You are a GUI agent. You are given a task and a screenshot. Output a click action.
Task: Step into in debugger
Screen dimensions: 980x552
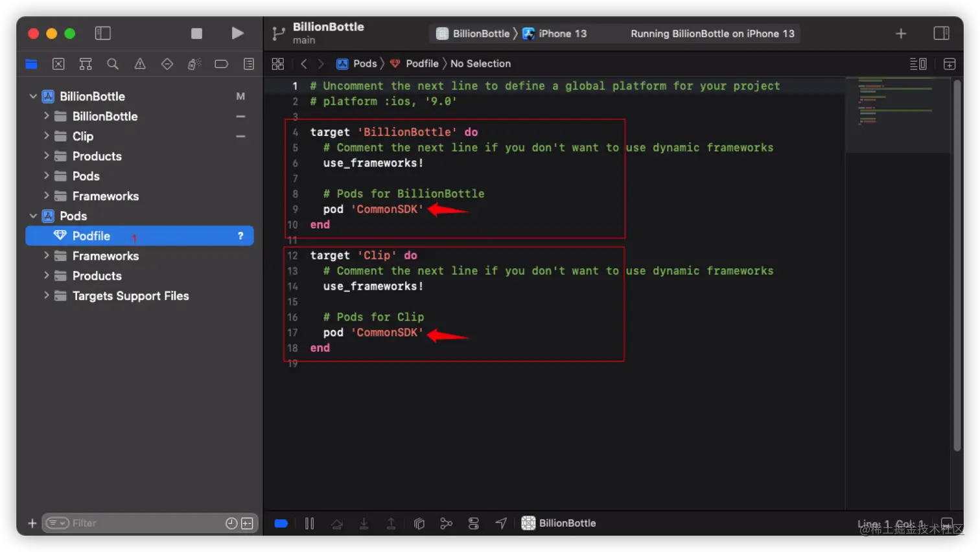click(364, 523)
